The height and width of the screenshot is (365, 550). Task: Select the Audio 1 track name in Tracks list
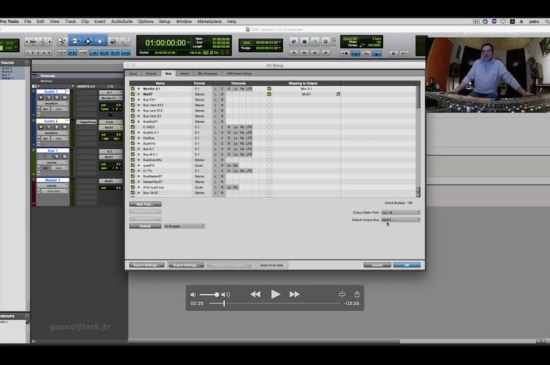[7, 68]
